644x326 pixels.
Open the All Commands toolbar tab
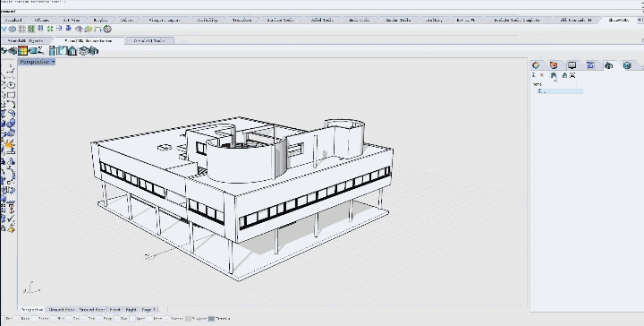pyautogui.click(x=576, y=20)
